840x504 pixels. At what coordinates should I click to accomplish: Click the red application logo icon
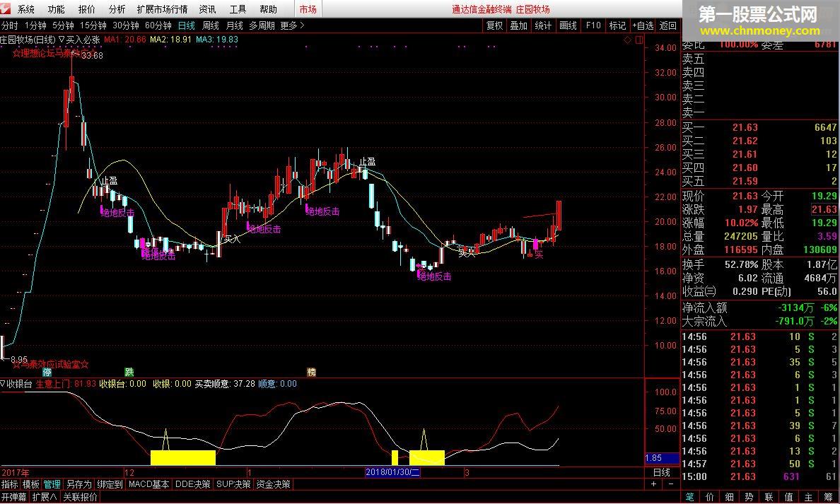6,9
